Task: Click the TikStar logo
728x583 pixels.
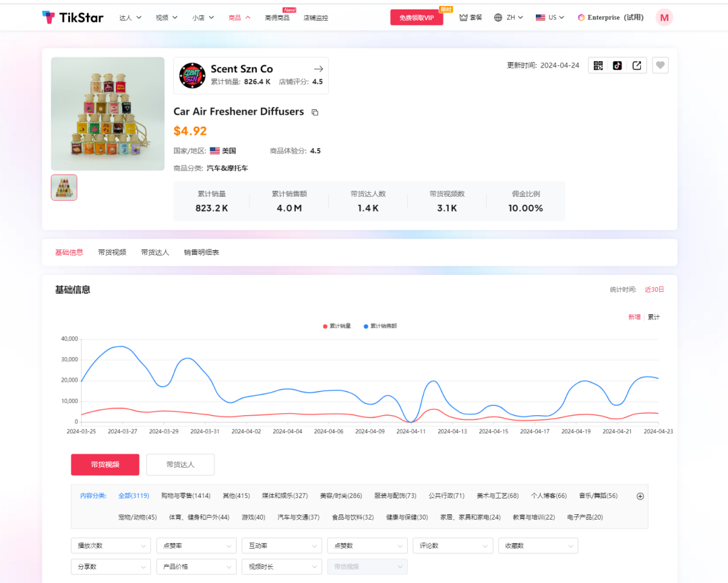Action: point(73,18)
